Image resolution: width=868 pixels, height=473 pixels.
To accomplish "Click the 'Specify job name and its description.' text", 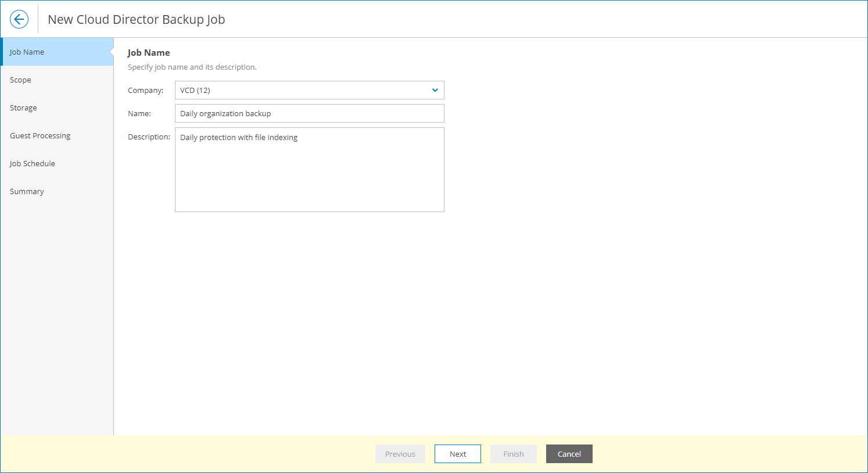I will pyautogui.click(x=192, y=67).
